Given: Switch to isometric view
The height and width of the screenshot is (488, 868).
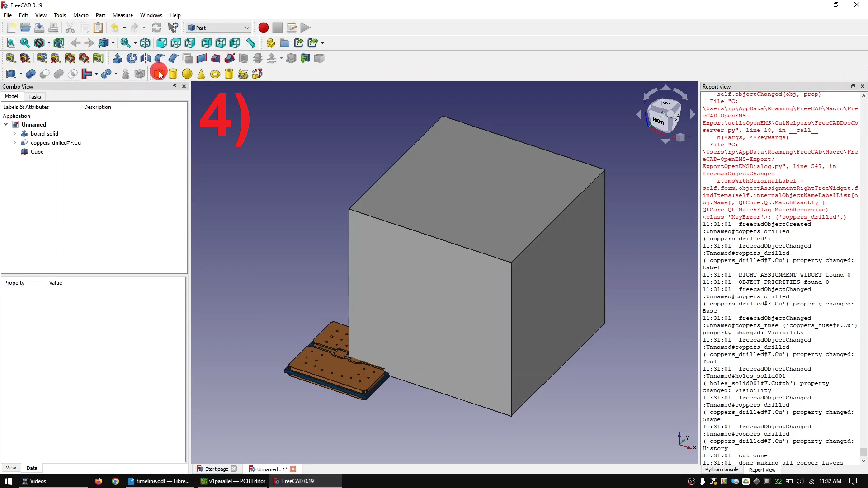Looking at the screenshot, I should coord(145,43).
